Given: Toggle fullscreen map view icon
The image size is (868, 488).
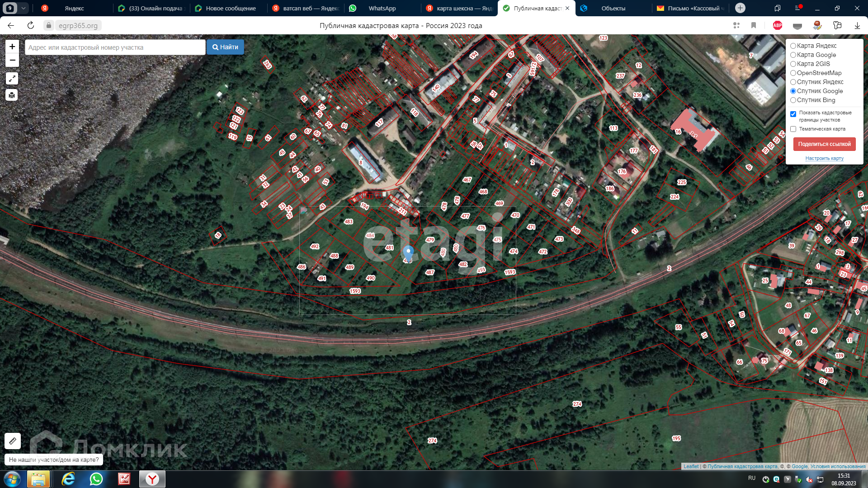Looking at the screenshot, I should (x=12, y=79).
